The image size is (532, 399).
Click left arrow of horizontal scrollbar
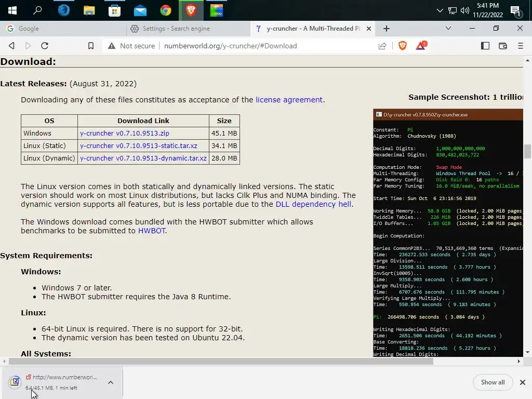click(4, 362)
